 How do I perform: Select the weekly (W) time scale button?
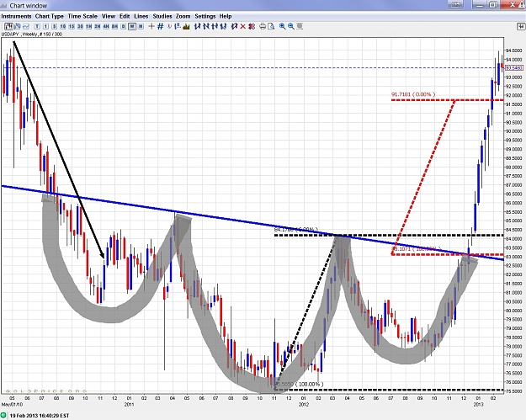132,26
